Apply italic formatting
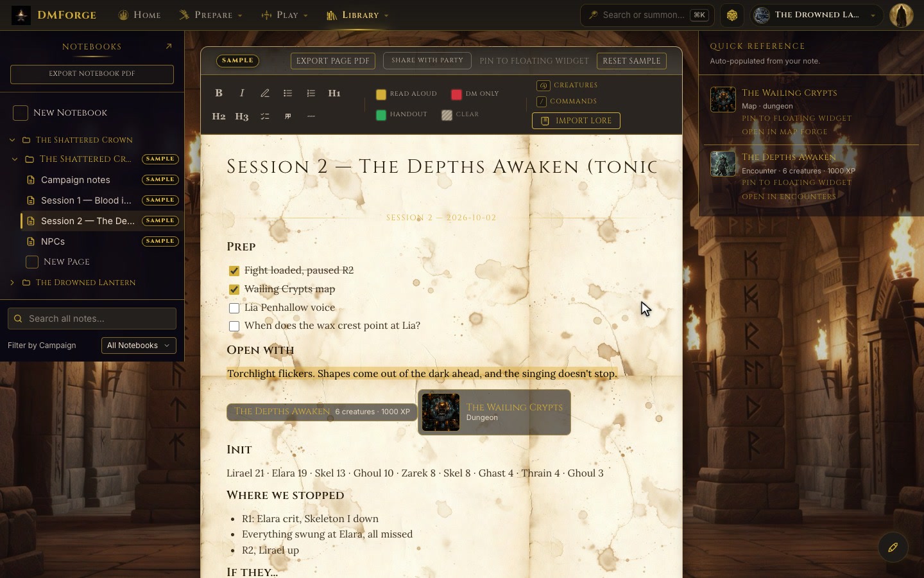924x578 pixels. (242, 93)
